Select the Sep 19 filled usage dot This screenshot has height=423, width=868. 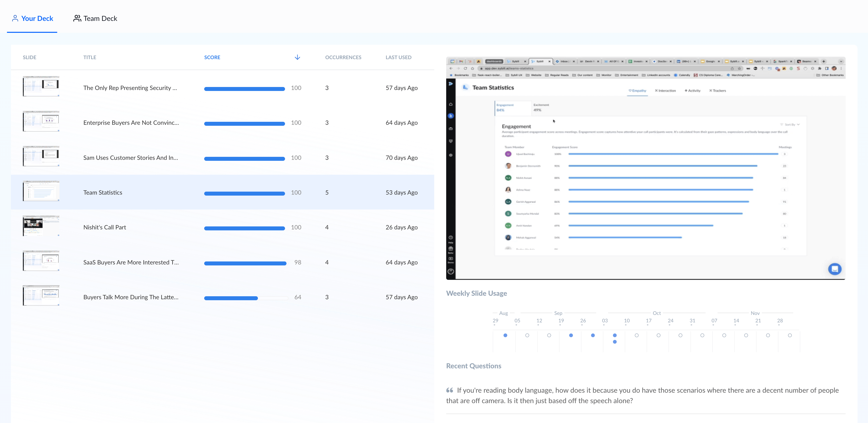click(x=571, y=335)
